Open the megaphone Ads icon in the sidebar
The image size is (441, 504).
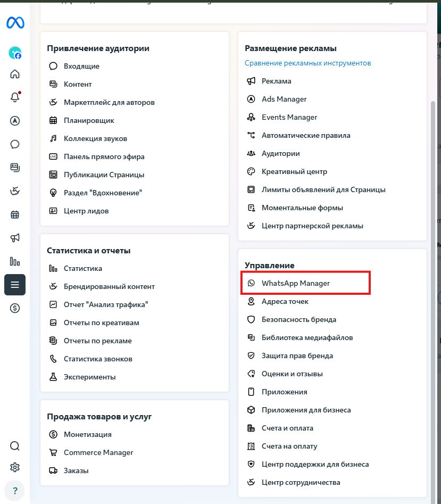click(x=15, y=238)
